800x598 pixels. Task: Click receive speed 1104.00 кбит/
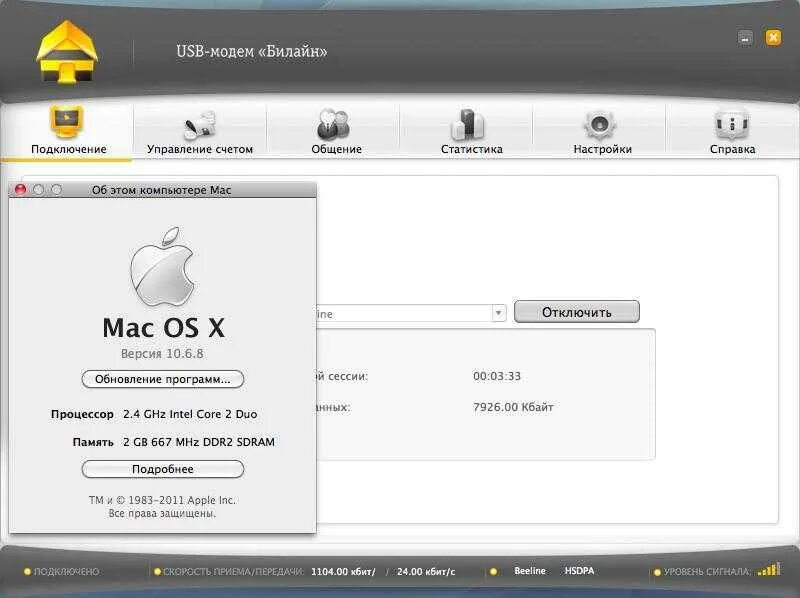click(343, 571)
